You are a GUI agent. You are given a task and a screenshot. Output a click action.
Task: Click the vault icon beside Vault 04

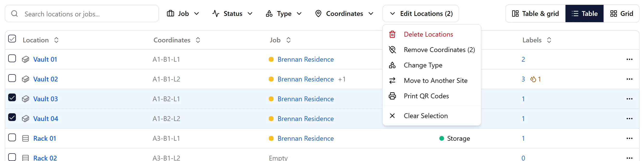(26, 119)
